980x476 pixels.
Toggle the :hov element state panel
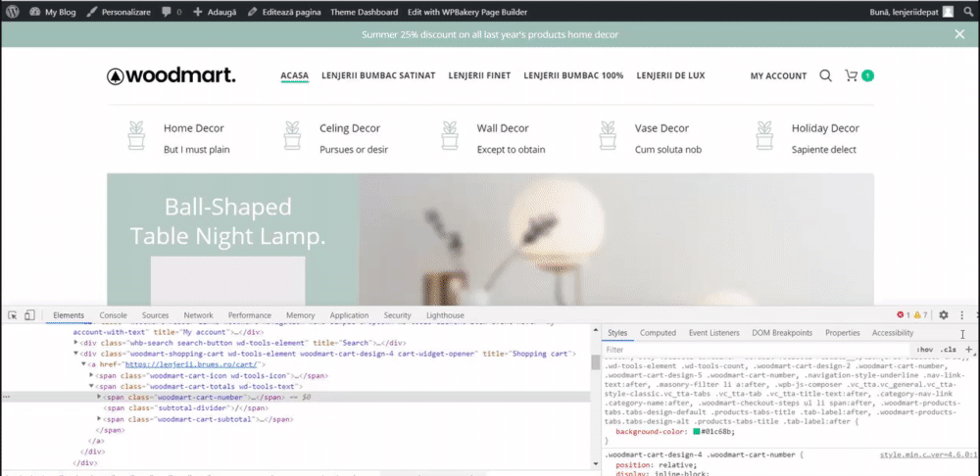924,350
